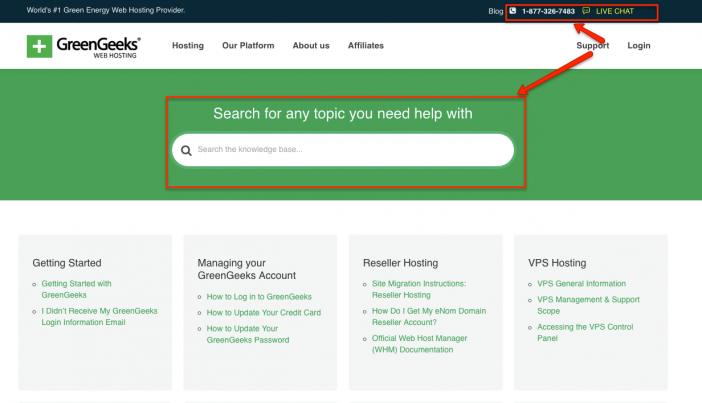The width and height of the screenshot is (702, 403).
Task: Open Site Migration Instructions: Reseller Hosting
Action: pyautogui.click(x=419, y=289)
